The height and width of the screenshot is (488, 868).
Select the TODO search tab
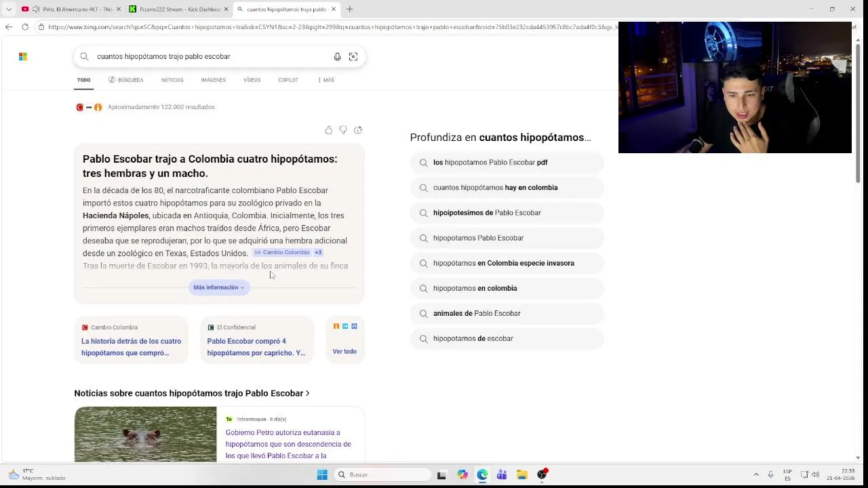83,80
